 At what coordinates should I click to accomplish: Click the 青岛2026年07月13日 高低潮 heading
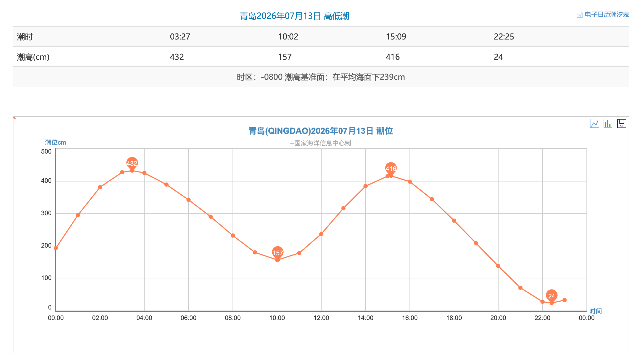[x=294, y=16]
